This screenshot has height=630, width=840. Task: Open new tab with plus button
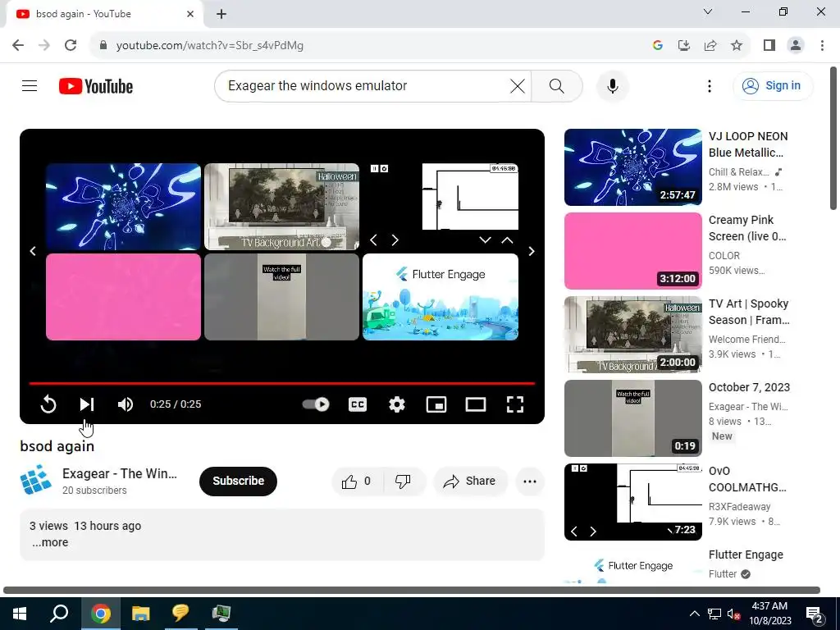[221, 14]
